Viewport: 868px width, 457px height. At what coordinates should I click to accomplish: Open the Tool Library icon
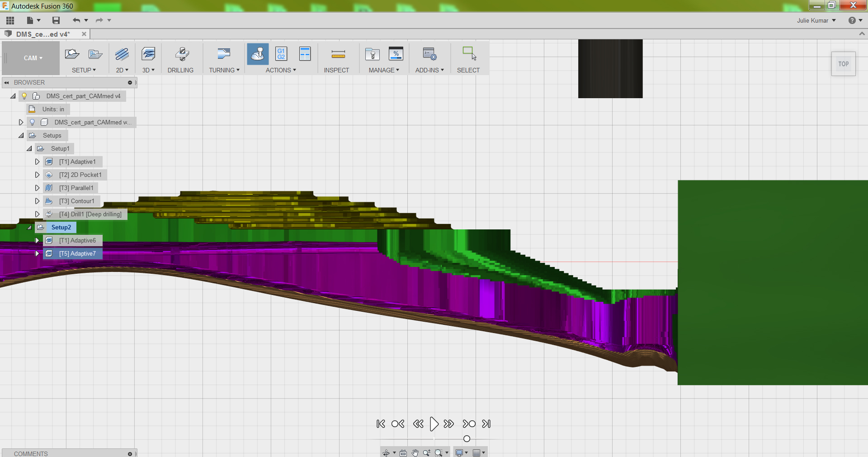click(373, 54)
